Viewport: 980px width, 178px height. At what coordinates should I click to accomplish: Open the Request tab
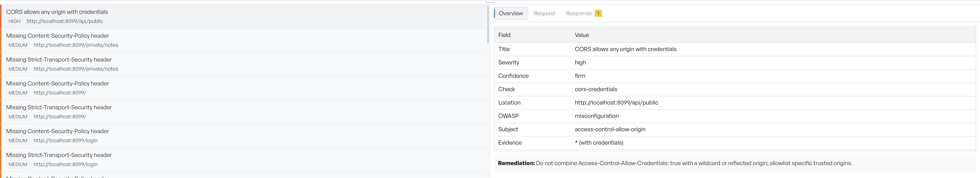tap(544, 13)
